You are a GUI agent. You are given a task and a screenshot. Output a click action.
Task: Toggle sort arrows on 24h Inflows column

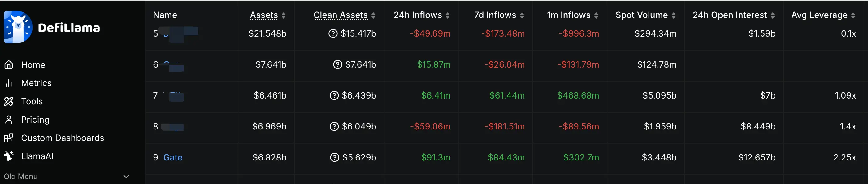448,15
